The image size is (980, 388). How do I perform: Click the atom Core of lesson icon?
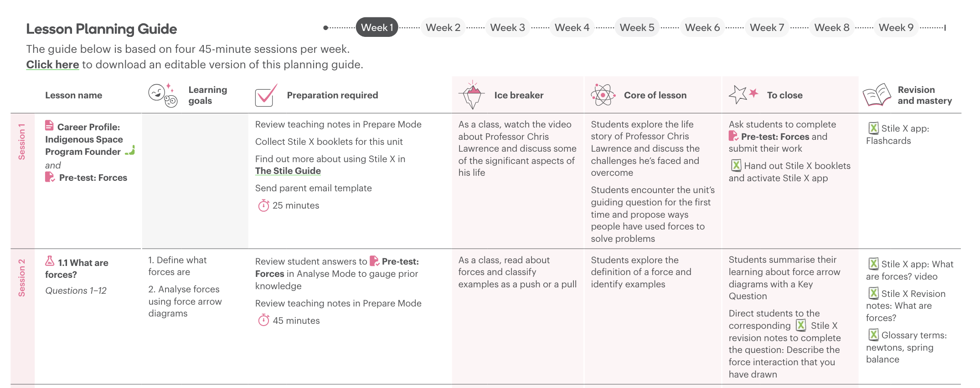pos(603,95)
